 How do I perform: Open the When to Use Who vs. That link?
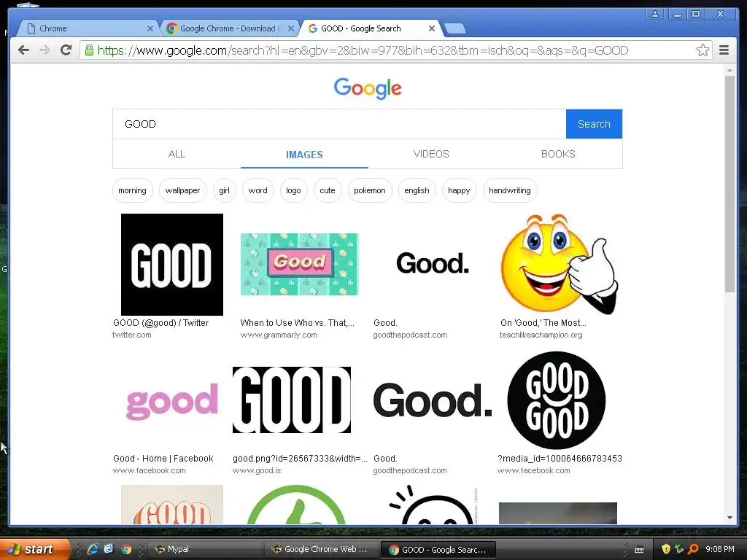pyautogui.click(x=298, y=323)
